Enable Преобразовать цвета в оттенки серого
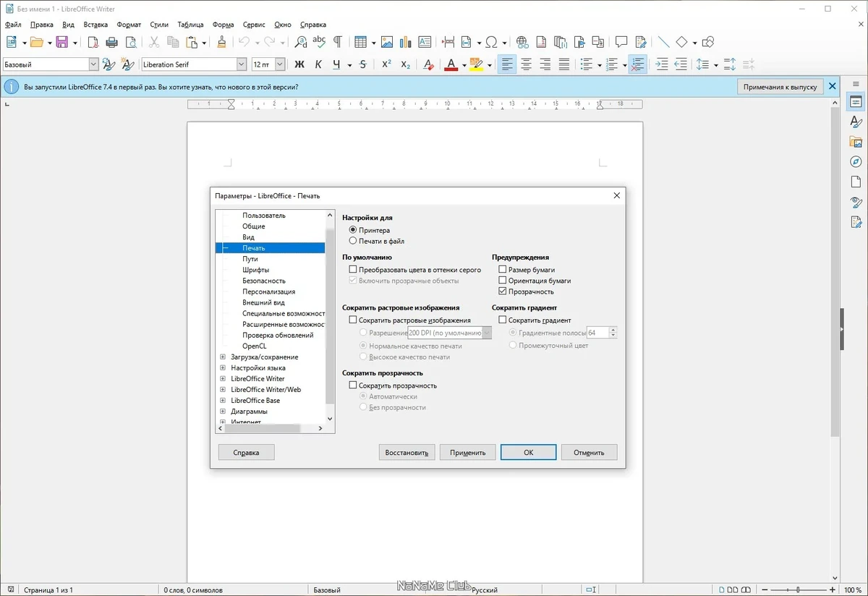This screenshot has height=596, width=868. pyautogui.click(x=353, y=270)
